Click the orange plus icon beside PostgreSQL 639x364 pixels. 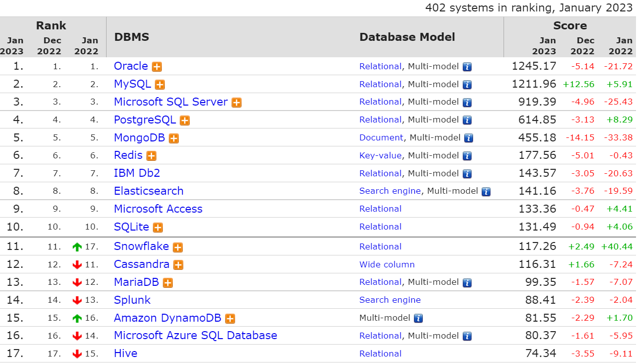click(185, 121)
